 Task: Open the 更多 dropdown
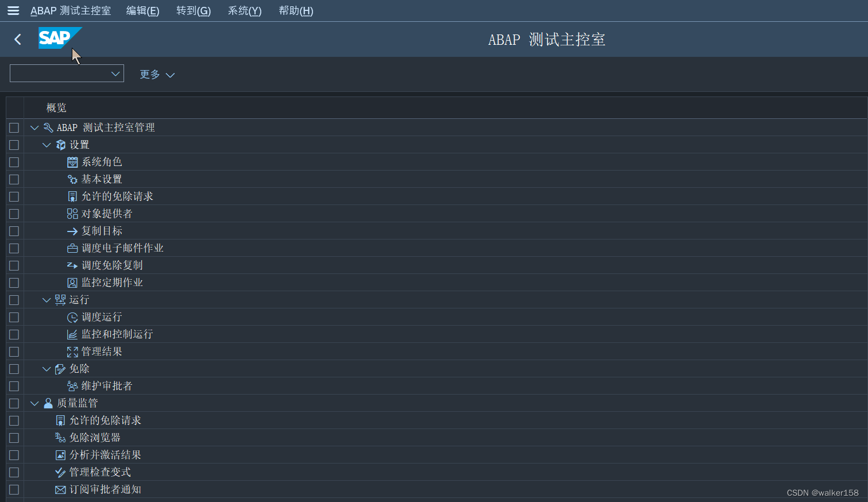[156, 74]
